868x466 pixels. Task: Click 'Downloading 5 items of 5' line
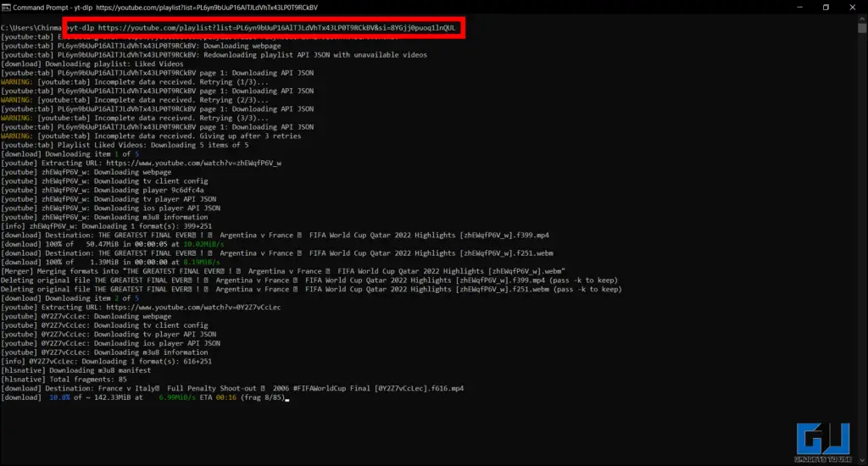[x=125, y=145]
